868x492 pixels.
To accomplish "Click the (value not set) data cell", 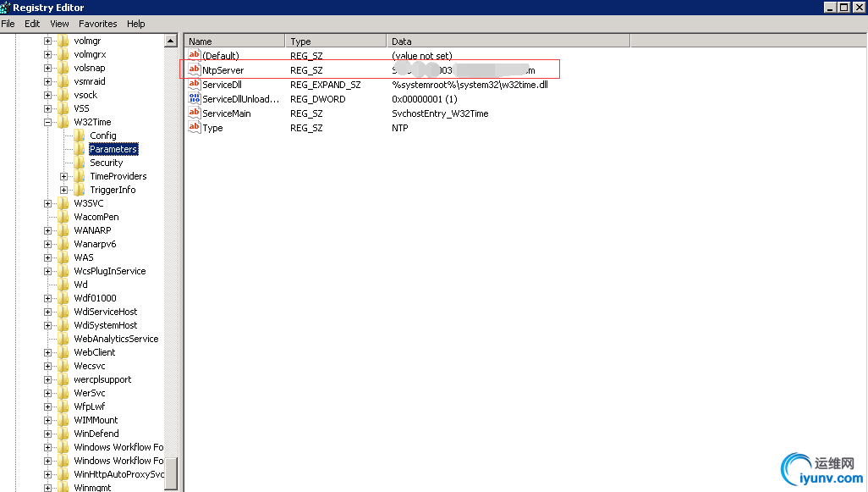I will click(x=422, y=56).
